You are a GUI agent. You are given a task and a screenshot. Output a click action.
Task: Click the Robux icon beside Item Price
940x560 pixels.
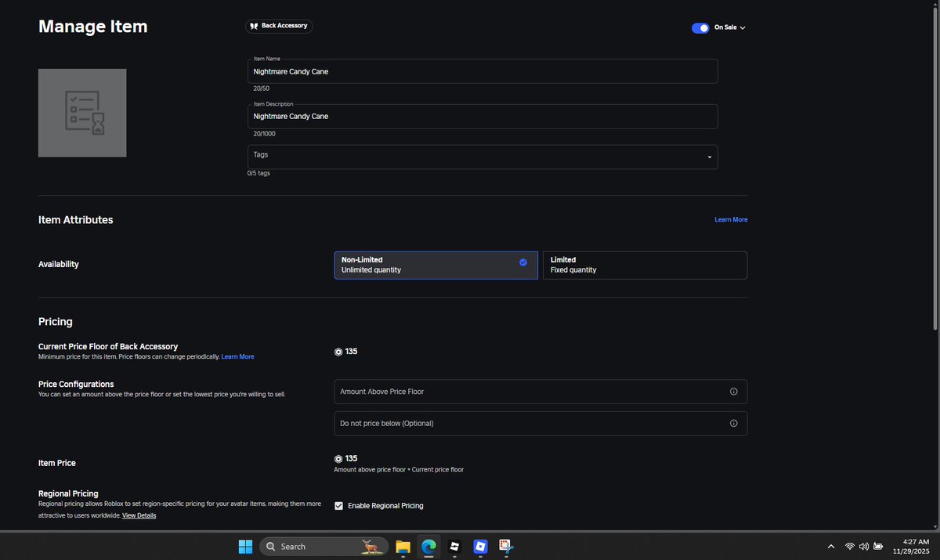coord(338,459)
